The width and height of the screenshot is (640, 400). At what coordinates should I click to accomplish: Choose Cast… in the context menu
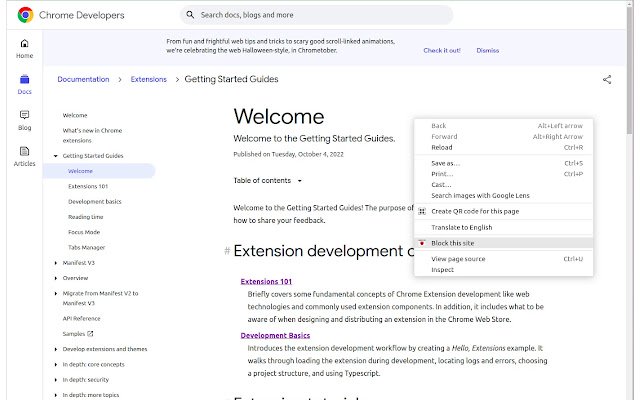[x=504, y=184]
